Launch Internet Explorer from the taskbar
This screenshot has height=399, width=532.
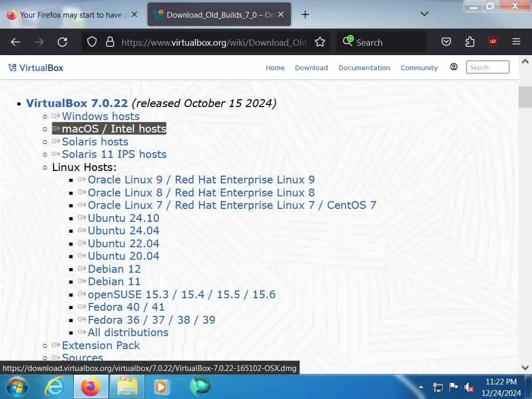[54, 387]
